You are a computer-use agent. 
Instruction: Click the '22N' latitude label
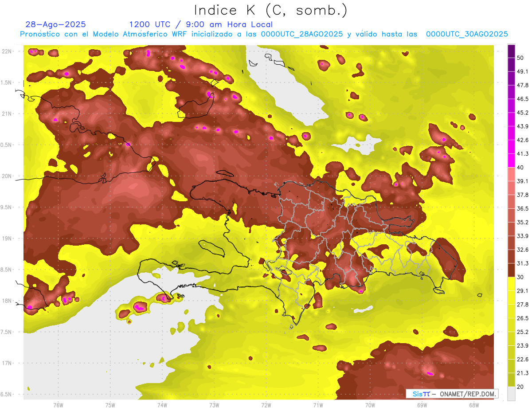click(7, 51)
